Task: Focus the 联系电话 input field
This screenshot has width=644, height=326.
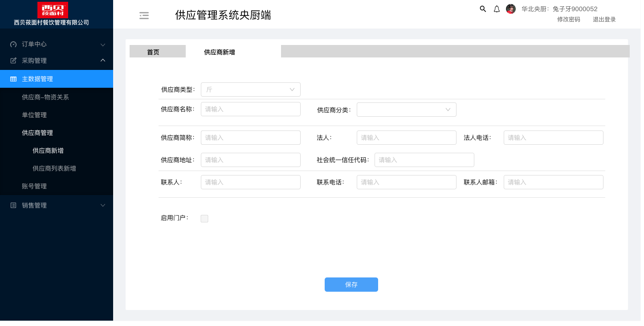Action: click(x=407, y=182)
